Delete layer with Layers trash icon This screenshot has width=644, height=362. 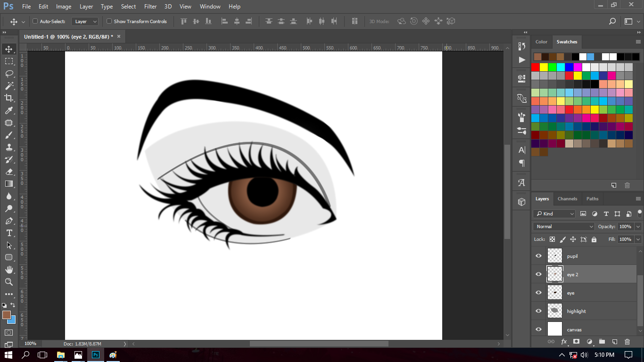(x=627, y=342)
